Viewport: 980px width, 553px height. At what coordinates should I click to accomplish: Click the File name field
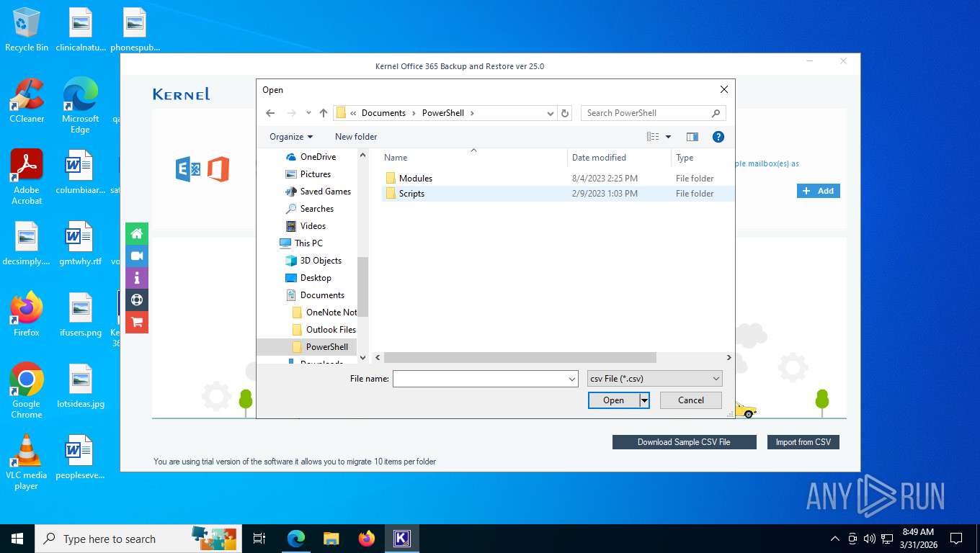pos(480,379)
